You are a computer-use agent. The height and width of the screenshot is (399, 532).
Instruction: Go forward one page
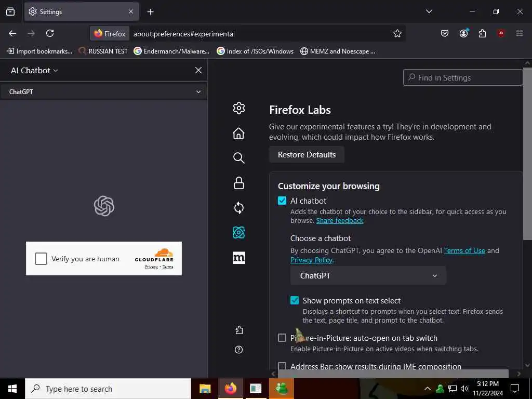[x=31, y=33]
